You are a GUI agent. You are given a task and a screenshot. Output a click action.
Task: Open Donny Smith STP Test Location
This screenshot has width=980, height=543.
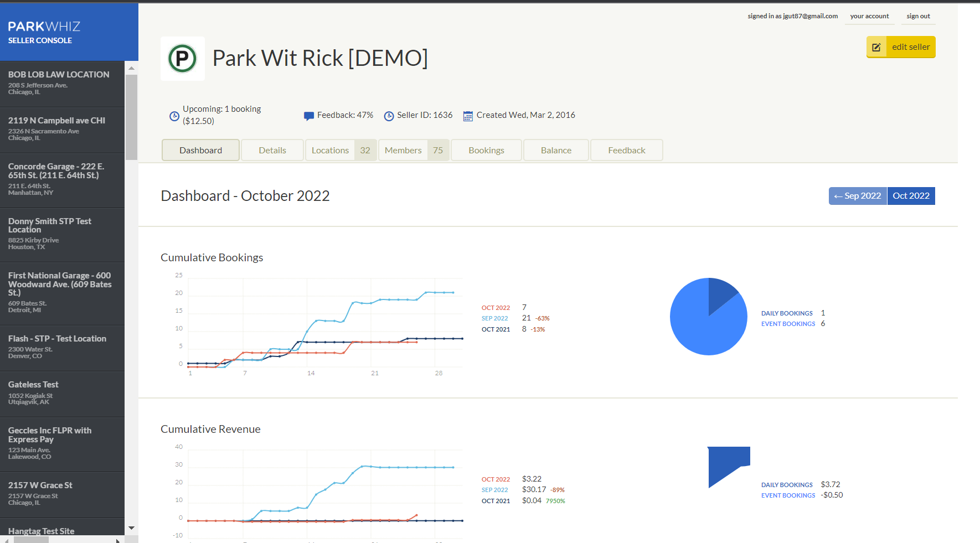pos(62,235)
